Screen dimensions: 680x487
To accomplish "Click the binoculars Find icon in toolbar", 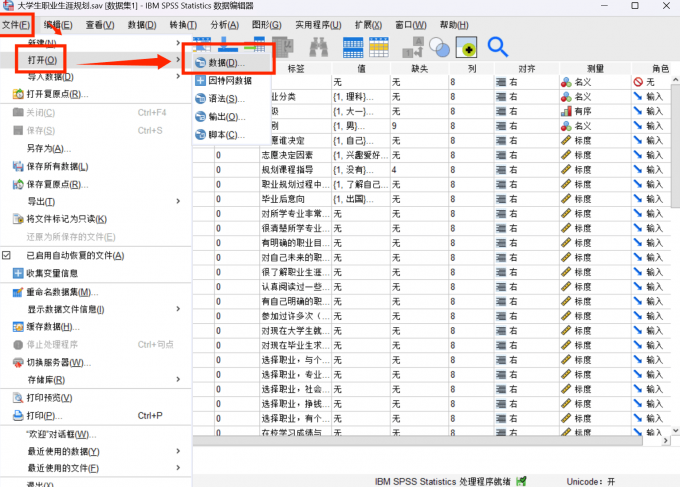I will coord(319,46).
